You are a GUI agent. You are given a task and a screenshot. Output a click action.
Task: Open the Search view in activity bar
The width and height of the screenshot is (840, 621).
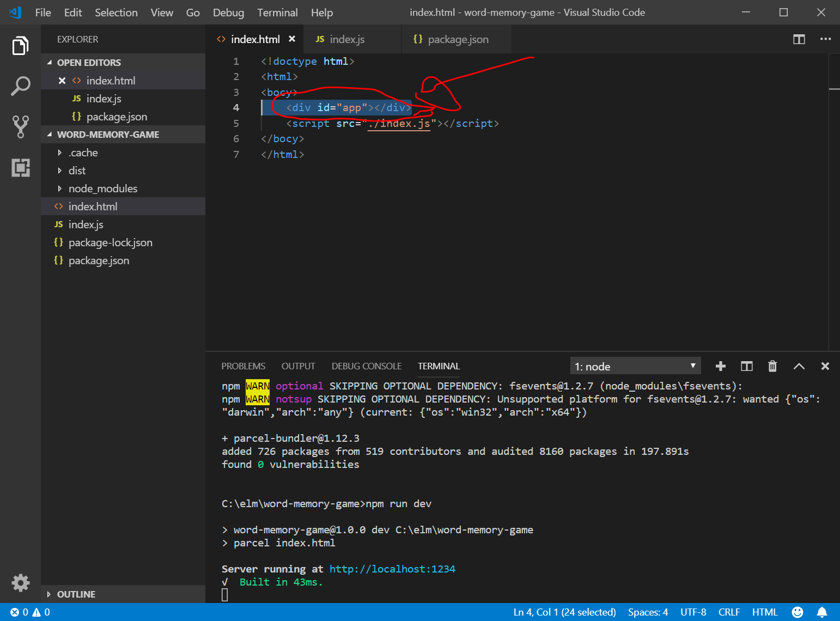coord(20,86)
